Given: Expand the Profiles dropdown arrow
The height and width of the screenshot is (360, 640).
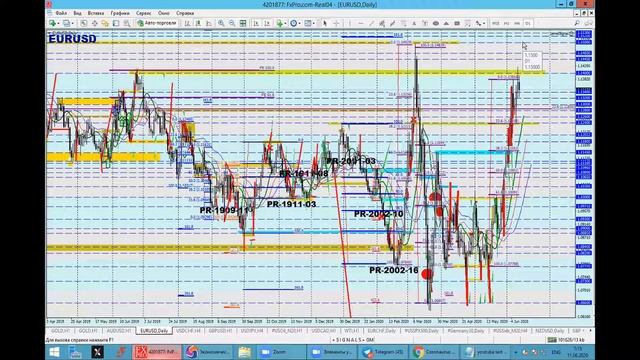Looking at the screenshot, I should pyautogui.click(x=72, y=23).
